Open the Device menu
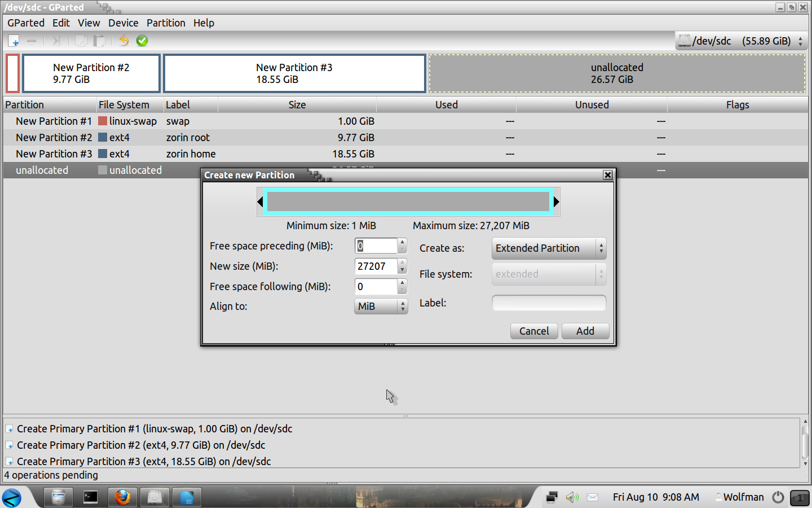 [123, 23]
